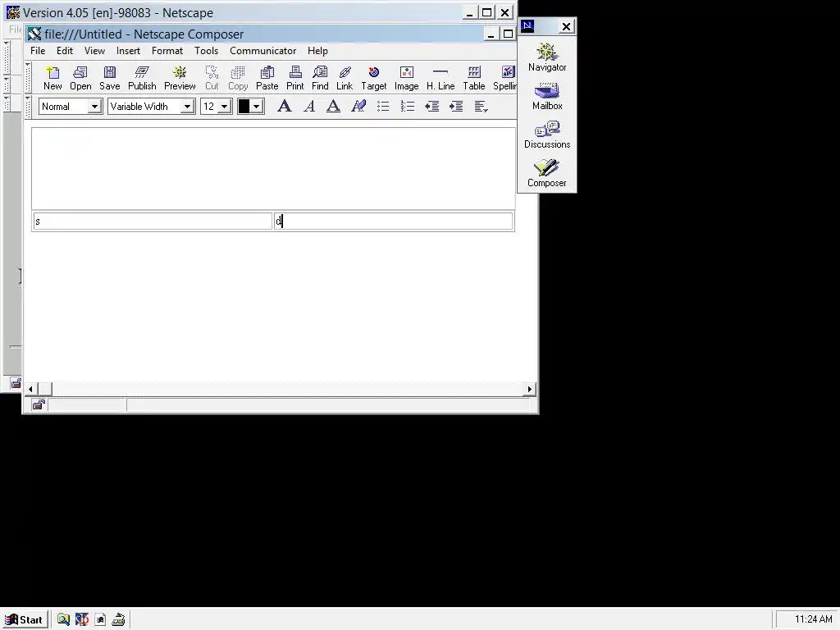Collapse the formatting toolbar handle

28,106
